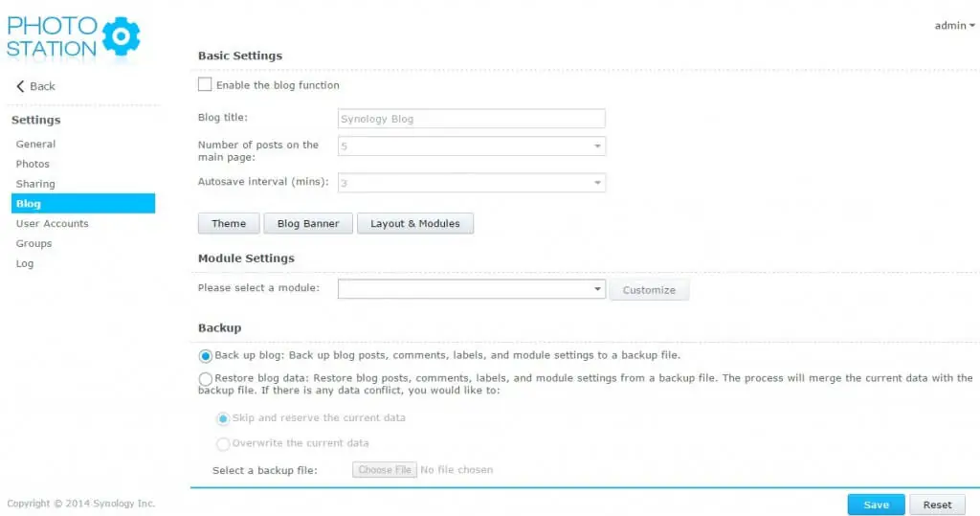Choose Skip and reserve the current data
This screenshot has width=980, height=516.
pos(223,418)
